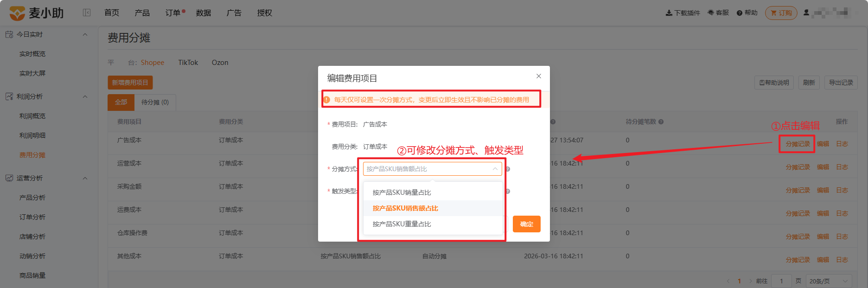Collapse the 今日实时 menu group
Image resolution: width=868 pixels, height=288 pixels.
[x=85, y=34]
